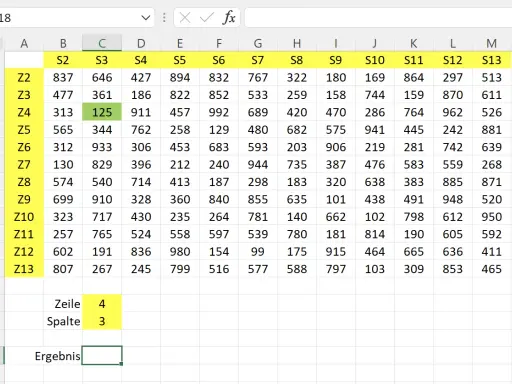Click the yellow header cell S2
Image resolution: width=512 pixels, height=384 pixels.
click(63, 60)
